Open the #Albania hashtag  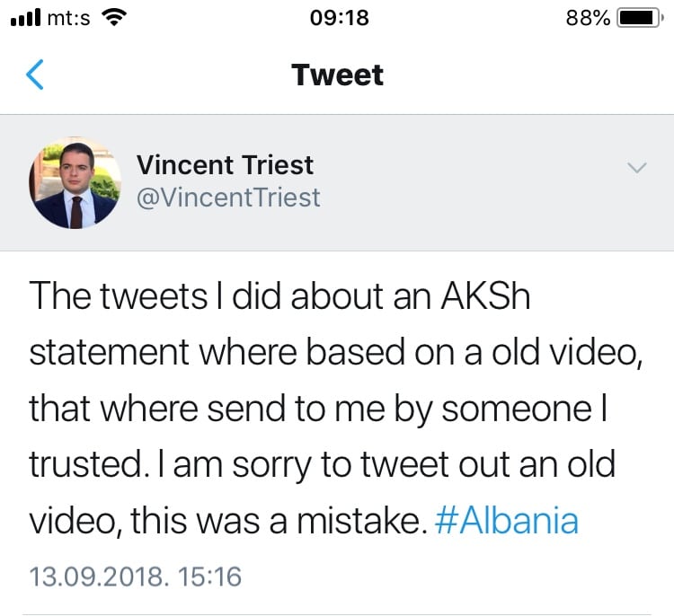pos(506,521)
